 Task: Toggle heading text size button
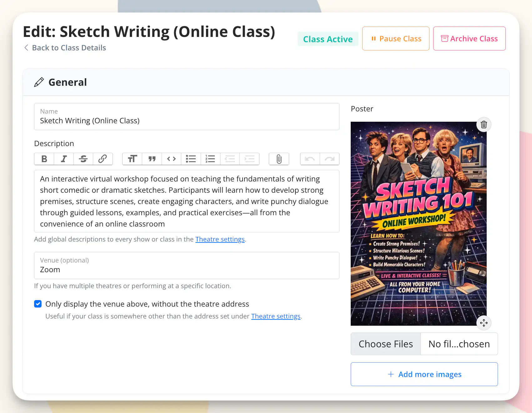pyautogui.click(x=132, y=159)
